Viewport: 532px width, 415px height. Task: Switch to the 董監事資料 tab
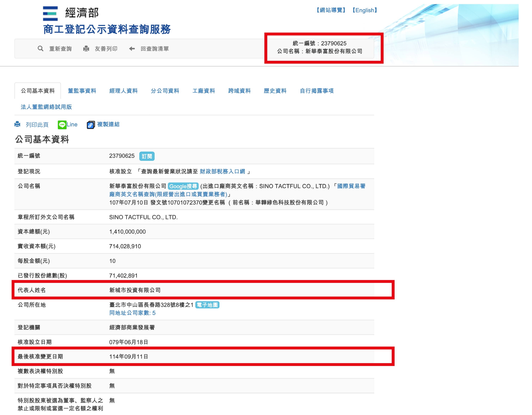(x=82, y=91)
